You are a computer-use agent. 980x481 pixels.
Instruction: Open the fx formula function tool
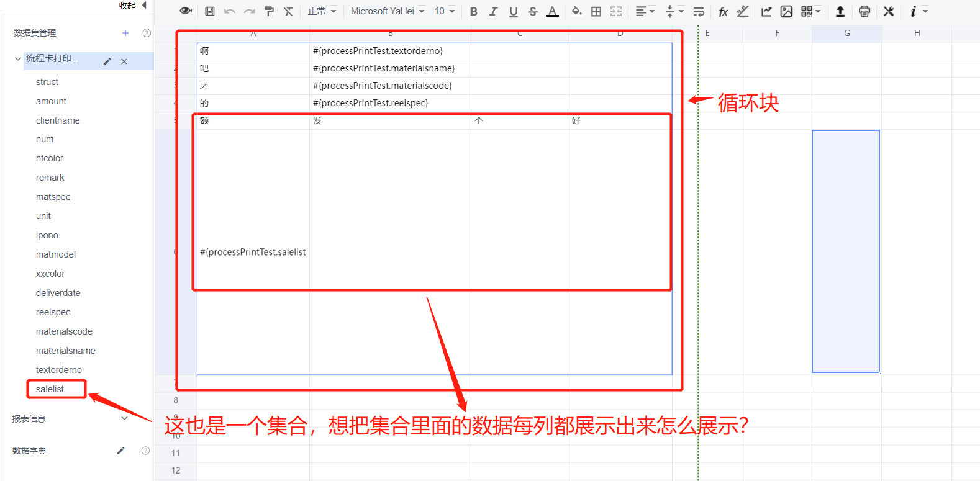(724, 11)
